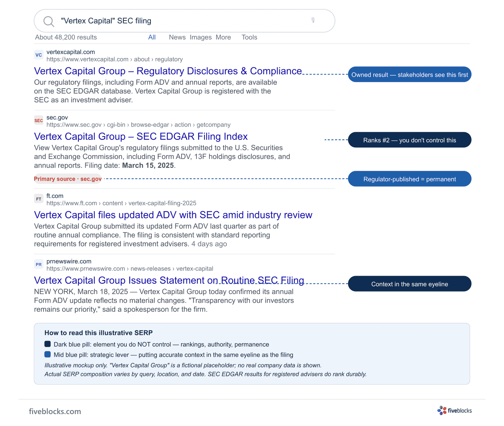Switch to the News tab
The width and height of the screenshot is (504, 426).
click(x=177, y=37)
